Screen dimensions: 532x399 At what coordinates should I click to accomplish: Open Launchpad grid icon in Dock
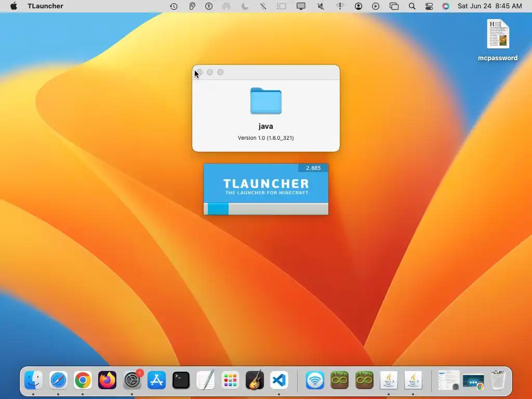[230, 380]
